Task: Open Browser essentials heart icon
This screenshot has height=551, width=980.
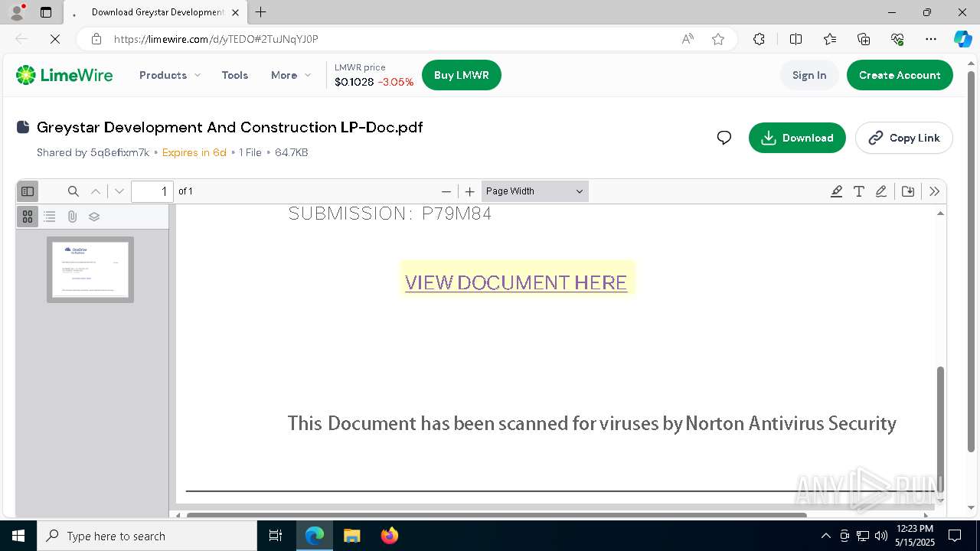Action: [897, 39]
